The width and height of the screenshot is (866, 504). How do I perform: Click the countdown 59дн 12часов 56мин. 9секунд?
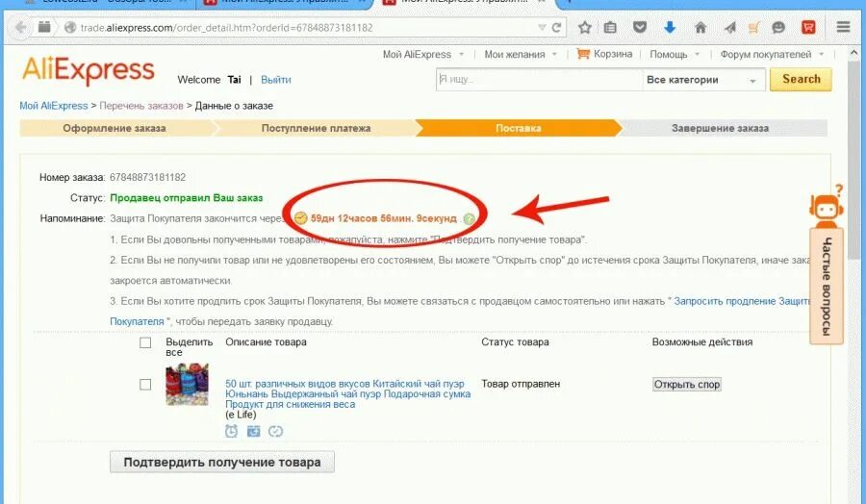(384, 218)
